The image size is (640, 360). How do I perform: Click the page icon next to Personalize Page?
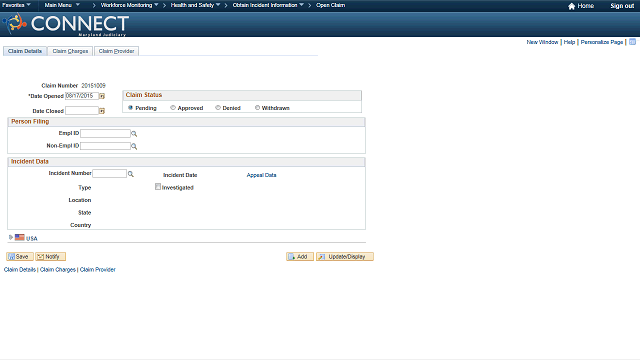[632, 42]
